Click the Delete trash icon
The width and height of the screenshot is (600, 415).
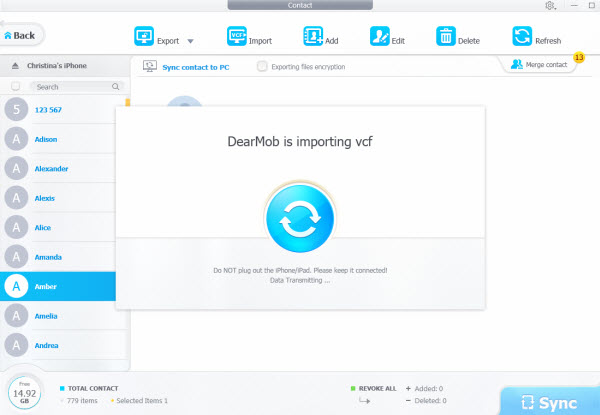tap(446, 36)
